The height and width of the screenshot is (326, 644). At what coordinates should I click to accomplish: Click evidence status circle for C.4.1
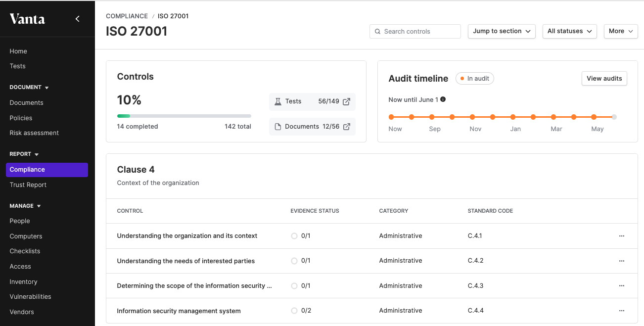pos(294,236)
